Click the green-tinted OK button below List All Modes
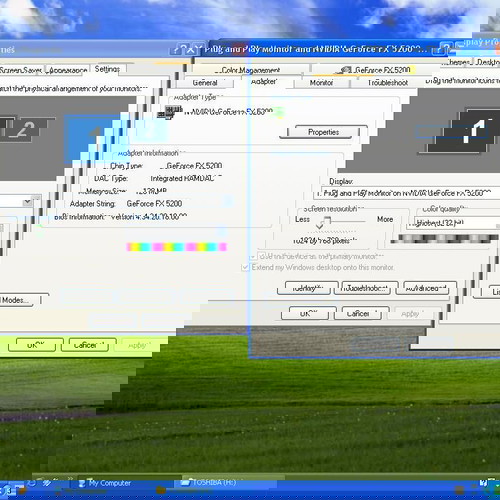This screenshot has height=500, width=500. (x=36, y=345)
